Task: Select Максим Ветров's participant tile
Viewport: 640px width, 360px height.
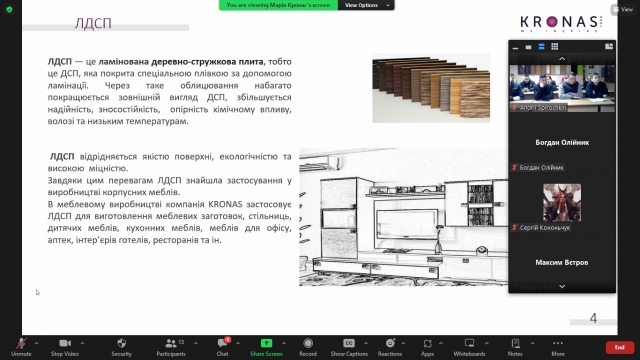Action: 562,262
